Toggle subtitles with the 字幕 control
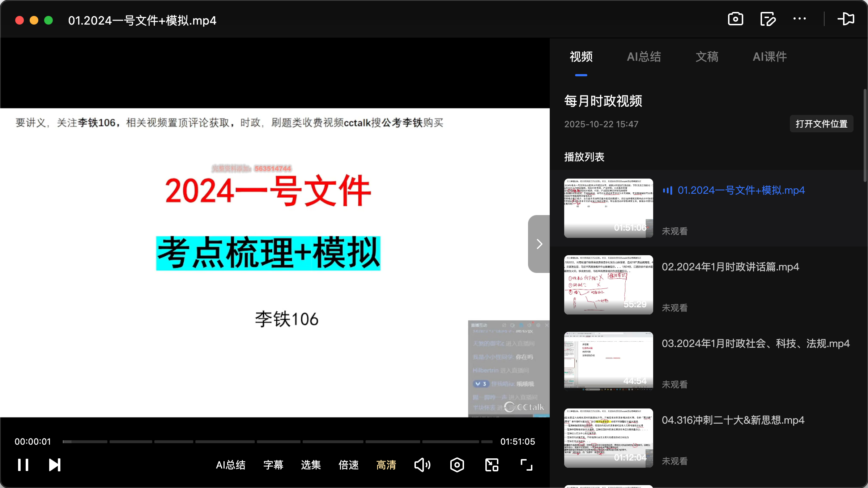868x488 pixels. [273, 465]
